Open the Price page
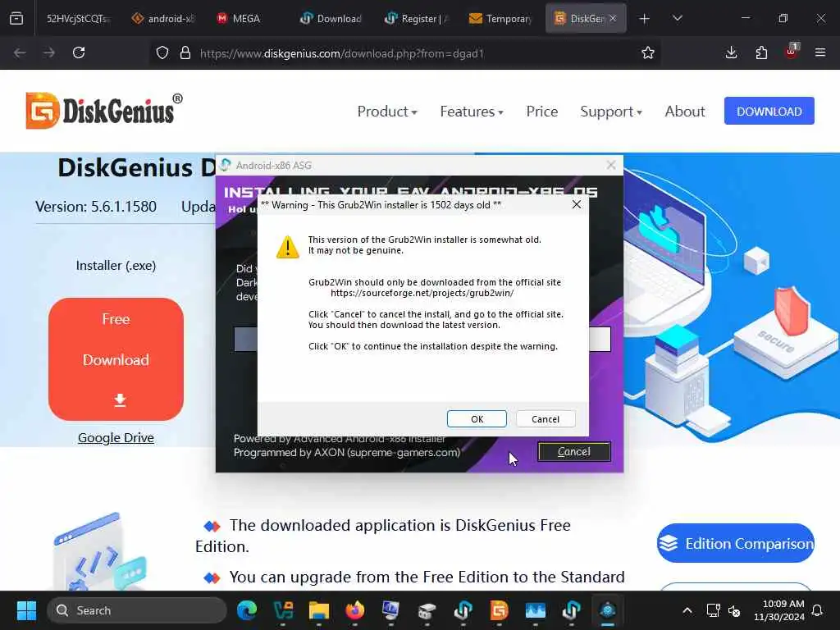Screen dimensions: 840x630 [541, 112]
